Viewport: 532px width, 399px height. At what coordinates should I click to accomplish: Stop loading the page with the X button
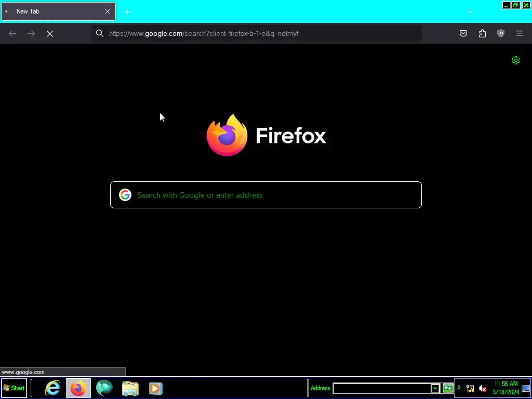(50, 34)
